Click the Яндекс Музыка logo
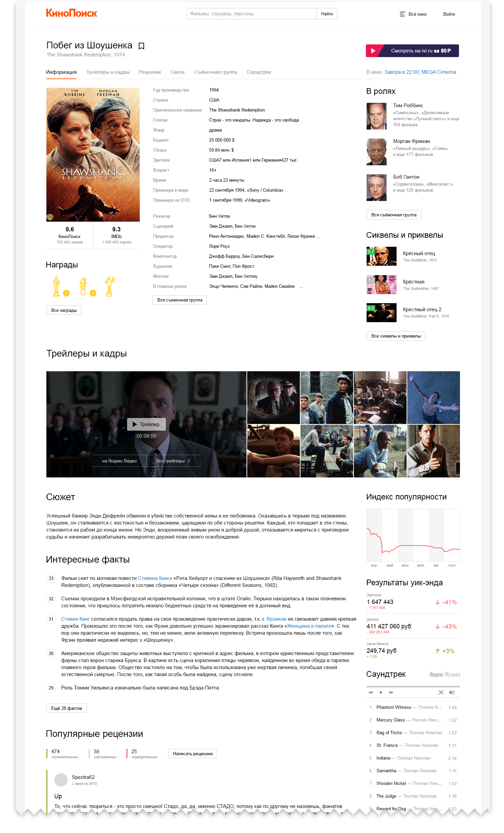 [445, 674]
